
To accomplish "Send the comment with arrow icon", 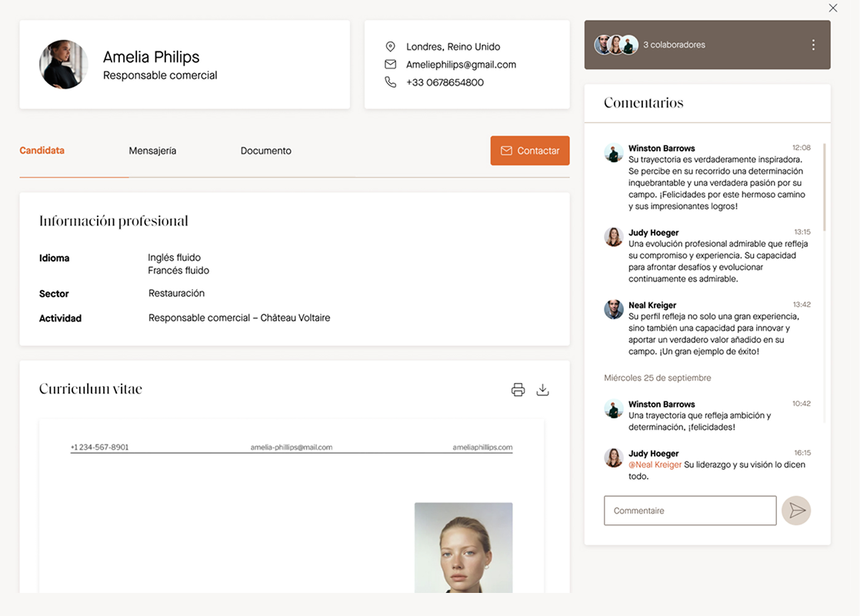I will coord(796,511).
